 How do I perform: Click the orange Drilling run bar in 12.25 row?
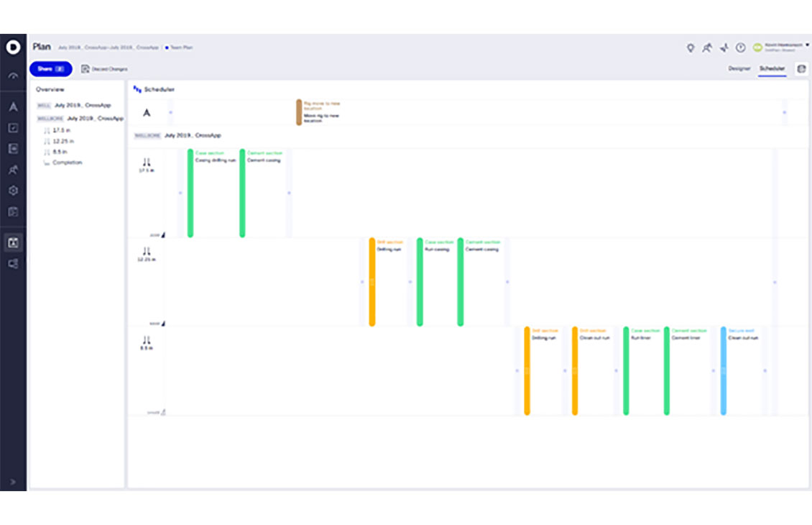coord(372,282)
